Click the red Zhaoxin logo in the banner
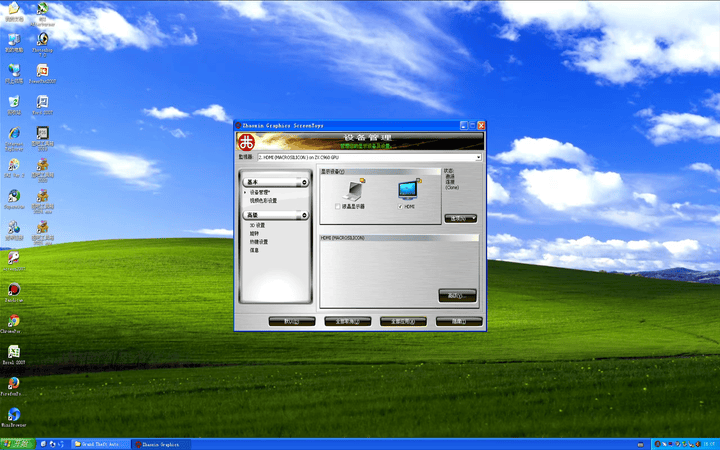Image resolution: width=720 pixels, height=450 pixels. click(x=246, y=142)
